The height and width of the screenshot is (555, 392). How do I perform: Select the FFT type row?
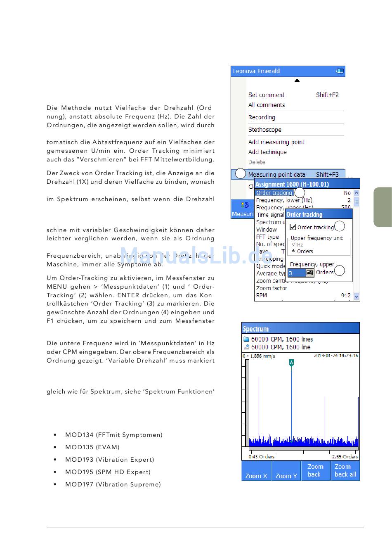(267, 237)
